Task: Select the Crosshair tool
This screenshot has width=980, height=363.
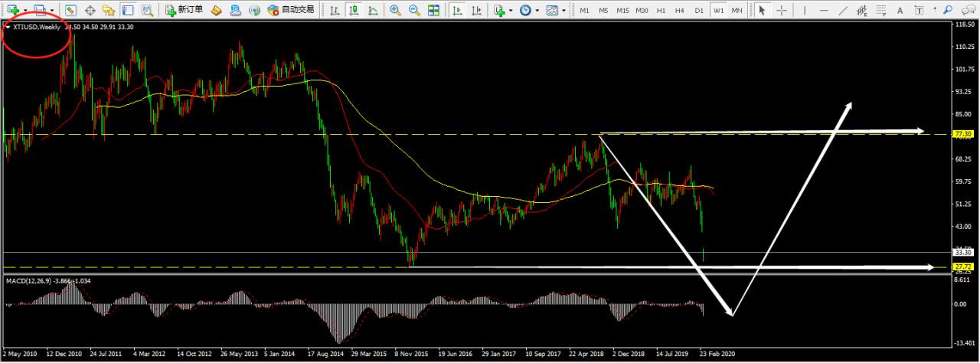Action: (x=781, y=10)
